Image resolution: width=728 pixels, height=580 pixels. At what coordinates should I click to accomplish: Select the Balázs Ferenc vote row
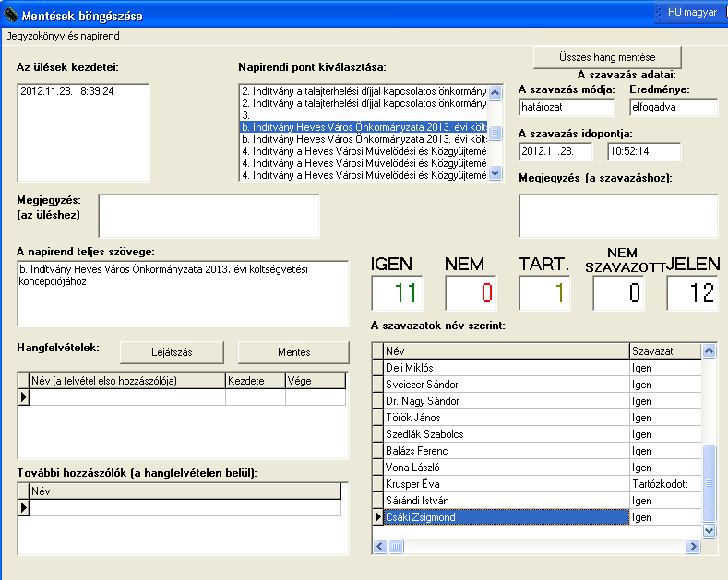point(537,451)
